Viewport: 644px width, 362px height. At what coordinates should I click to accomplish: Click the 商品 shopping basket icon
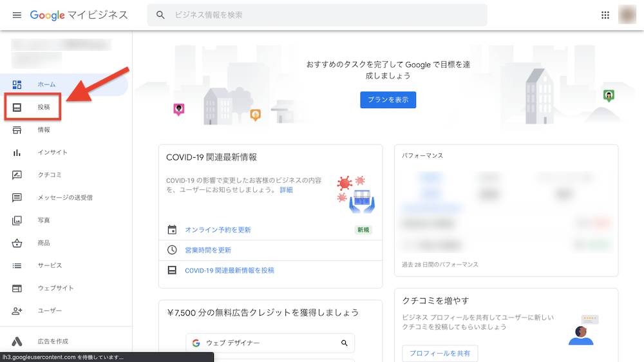pos(17,243)
